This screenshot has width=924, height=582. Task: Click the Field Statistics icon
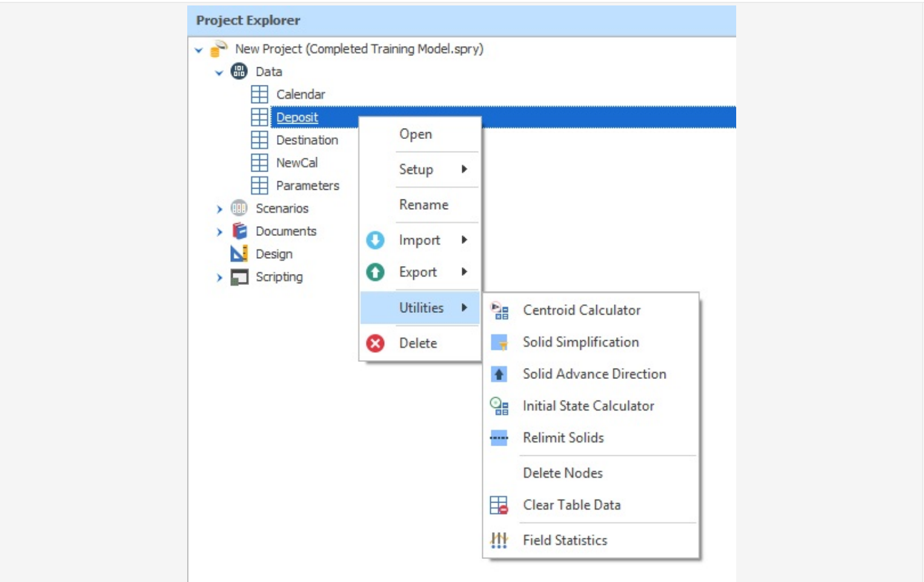[x=499, y=540]
